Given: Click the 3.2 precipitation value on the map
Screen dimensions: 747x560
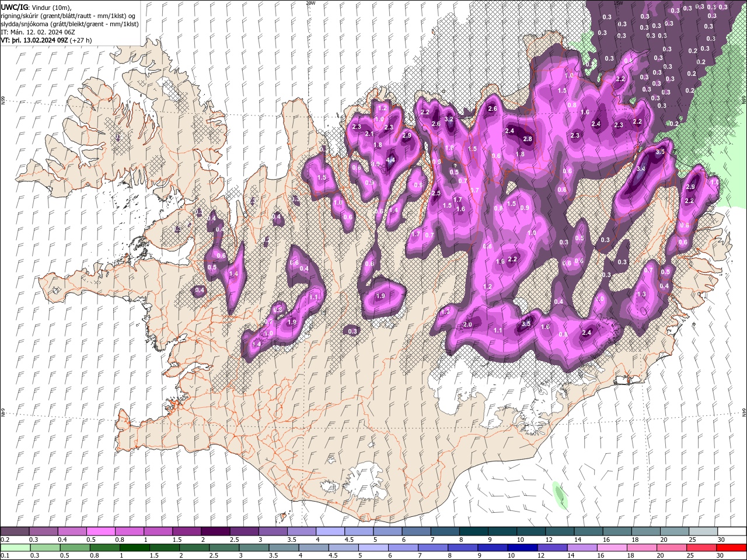Looking at the screenshot, I should click(449, 119).
